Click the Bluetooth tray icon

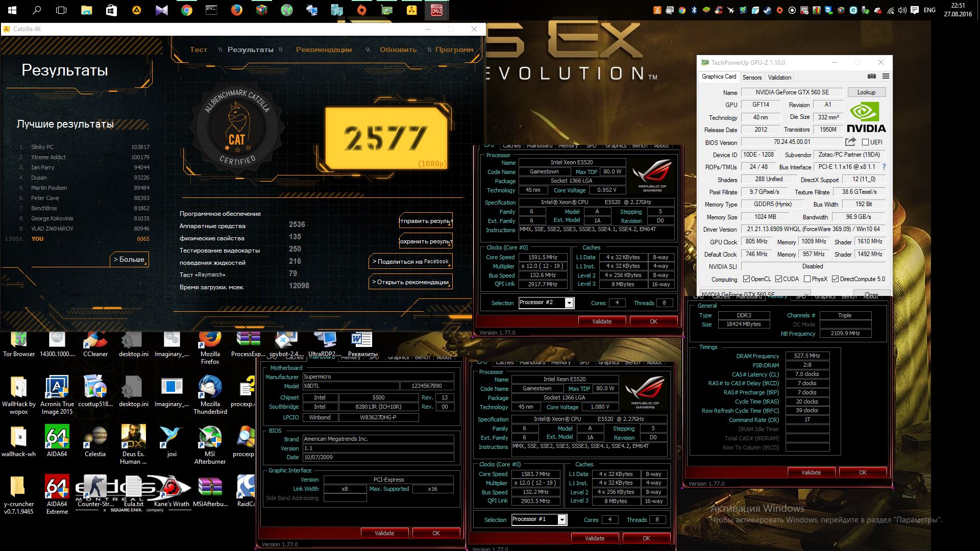694,10
